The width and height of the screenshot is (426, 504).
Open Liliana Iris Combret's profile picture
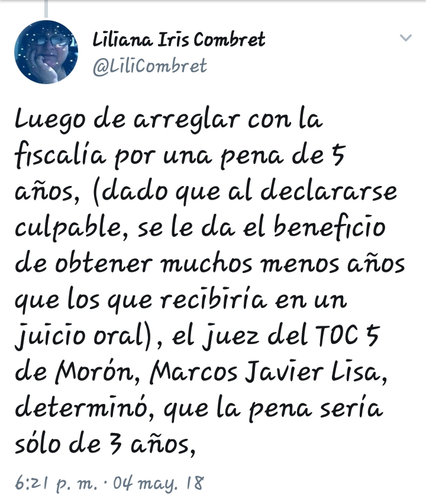[x=46, y=52]
